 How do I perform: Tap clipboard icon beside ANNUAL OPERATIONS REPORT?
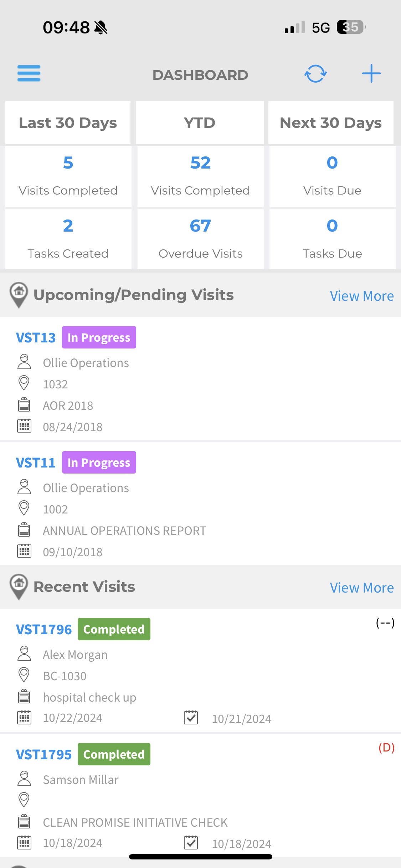tap(24, 530)
